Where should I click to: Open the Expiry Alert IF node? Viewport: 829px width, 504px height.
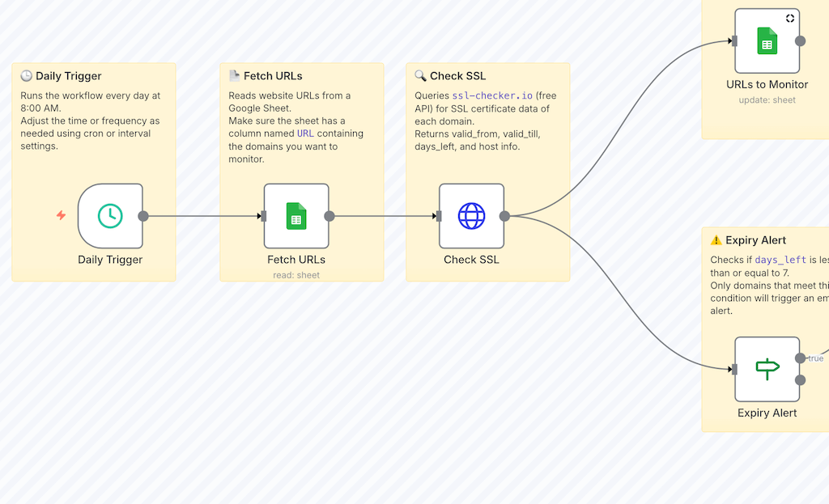pos(767,369)
